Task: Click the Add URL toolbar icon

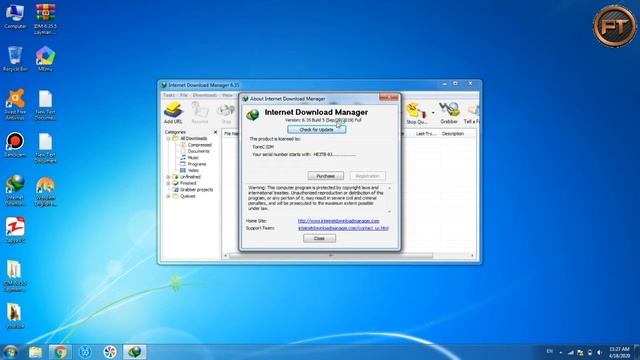Action: point(173,113)
